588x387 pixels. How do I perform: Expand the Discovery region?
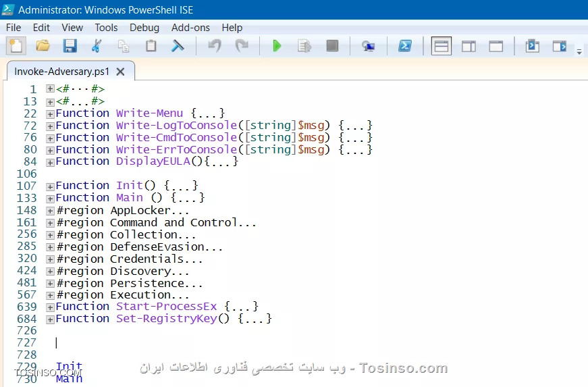(x=50, y=271)
